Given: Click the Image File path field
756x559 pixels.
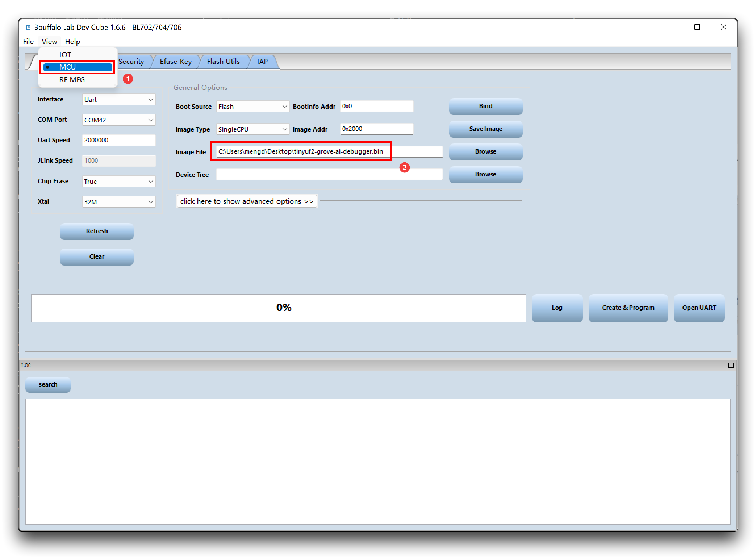Looking at the screenshot, I should pyautogui.click(x=329, y=151).
